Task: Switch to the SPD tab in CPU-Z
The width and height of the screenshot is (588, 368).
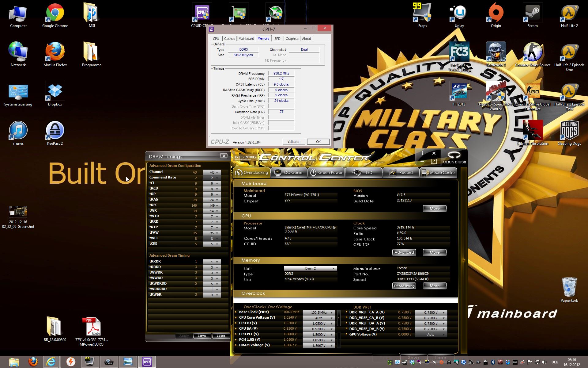Action: point(277,39)
